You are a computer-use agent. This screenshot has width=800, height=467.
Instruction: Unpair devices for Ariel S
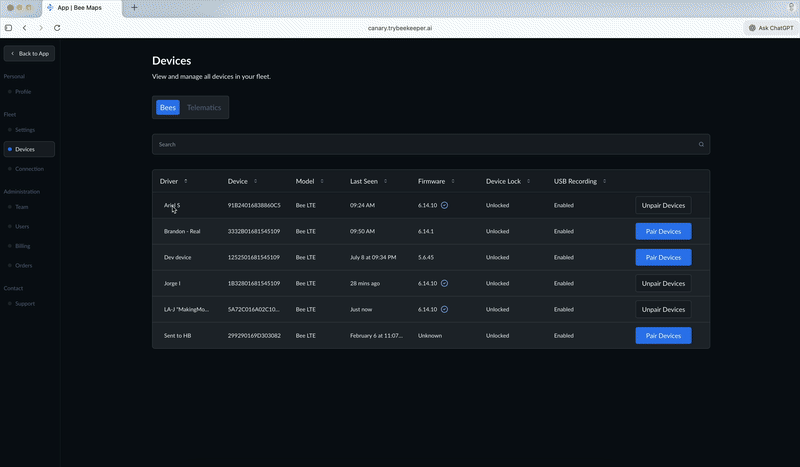coord(663,205)
